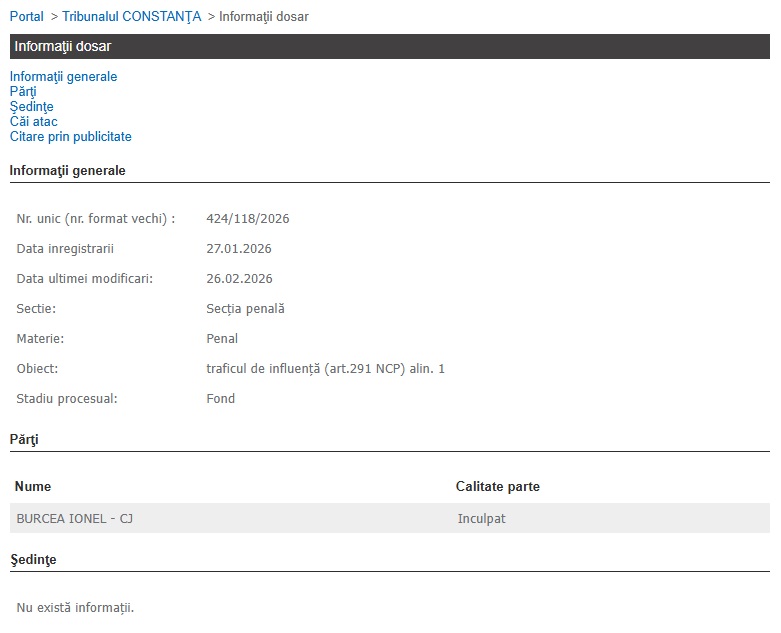Click the Nume column header
This screenshot has width=781, height=633.
coord(33,487)
